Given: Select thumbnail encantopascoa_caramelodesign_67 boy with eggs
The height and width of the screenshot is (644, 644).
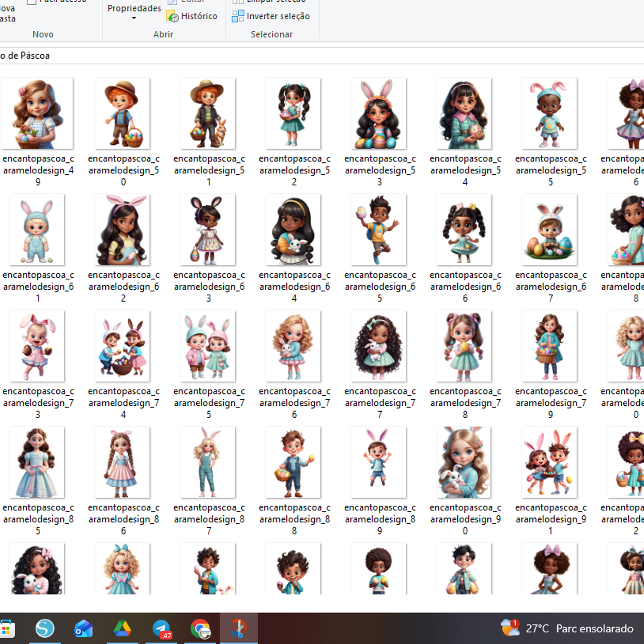Looking at the screenshot, I should (x=549, y=230).
